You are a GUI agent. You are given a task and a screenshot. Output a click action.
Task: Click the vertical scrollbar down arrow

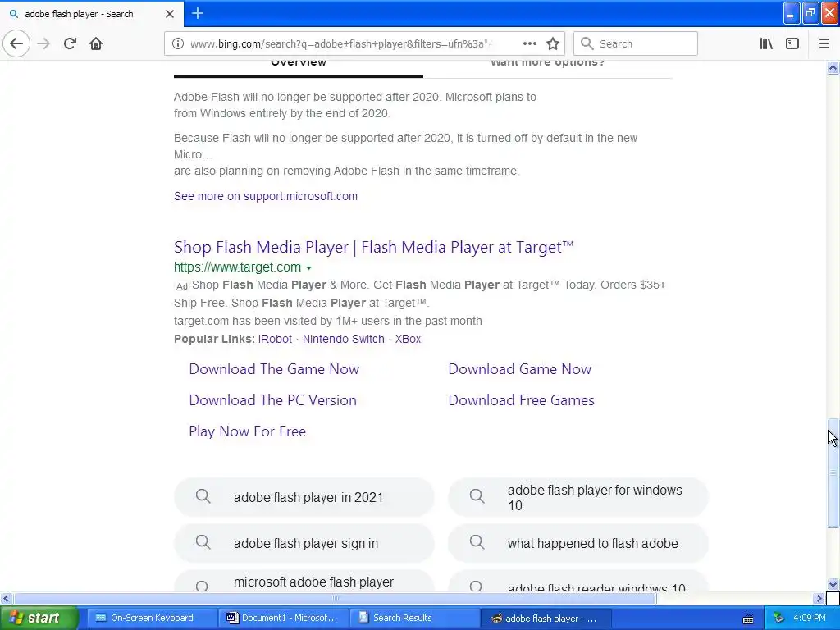(x=833, y=584)
